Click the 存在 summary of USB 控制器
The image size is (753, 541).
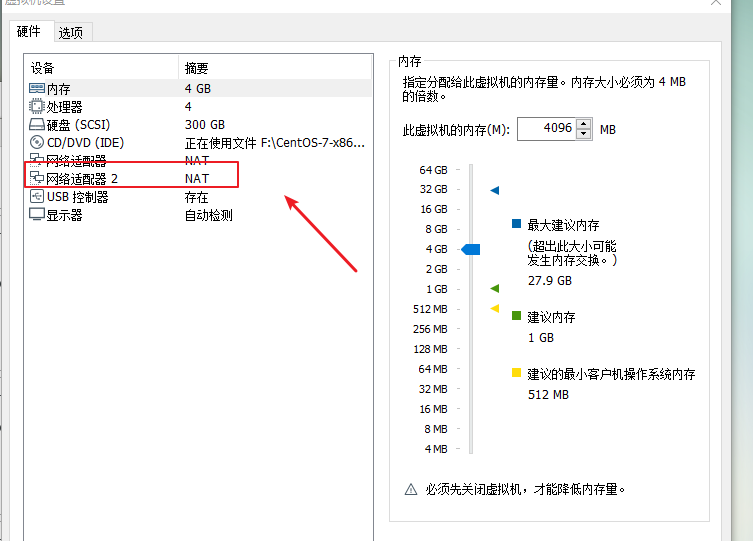click(196, 197)
